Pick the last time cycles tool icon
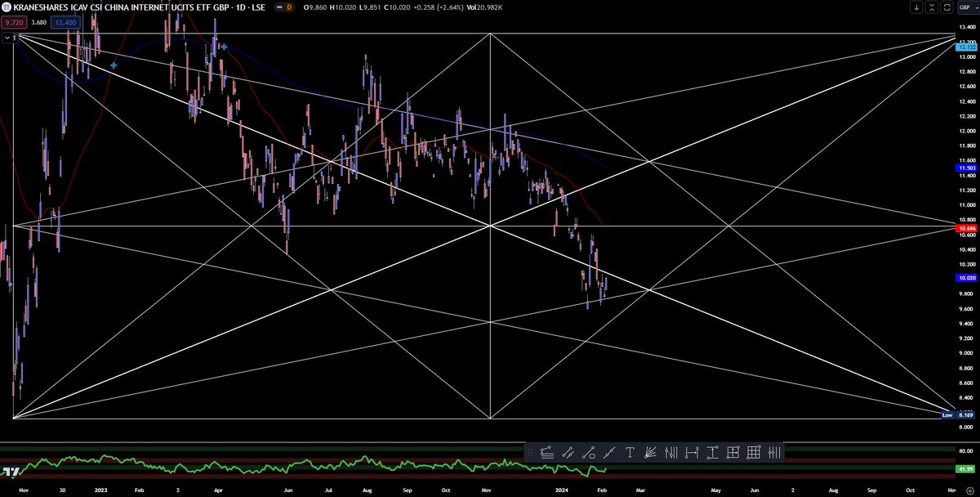Viewport: 980px width, 497px height. click(774, 452)
